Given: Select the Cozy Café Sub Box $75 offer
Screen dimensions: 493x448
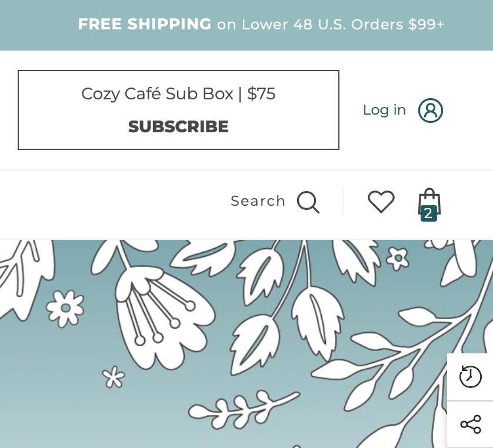Looking at the screenshot, I should click(x=178, y=109).
